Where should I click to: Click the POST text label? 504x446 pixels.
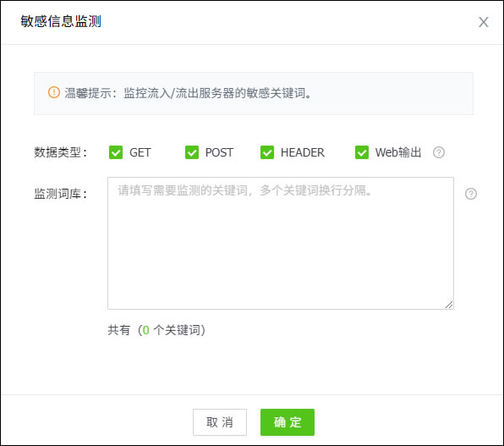[219, 152]
